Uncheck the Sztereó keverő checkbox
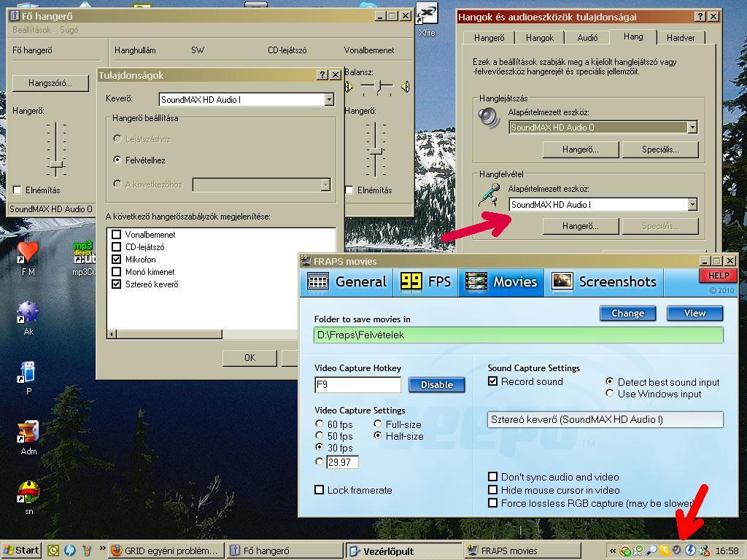Image resolution: width=747 pixels, height=560 pixels. (x=116, y=284)
